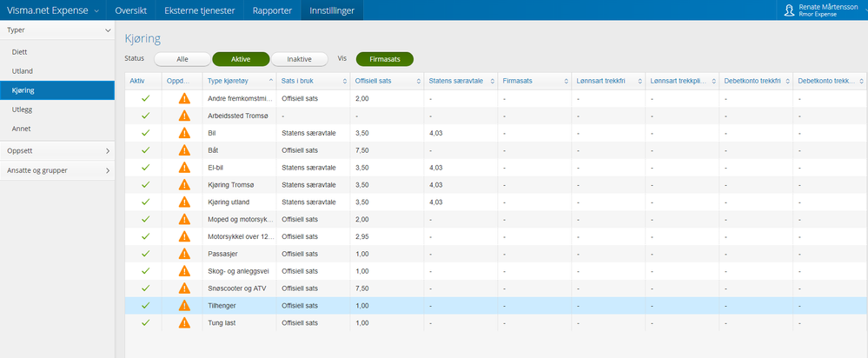
Task: Select Utland in sidebar
Action: click(x=57, y=71)
